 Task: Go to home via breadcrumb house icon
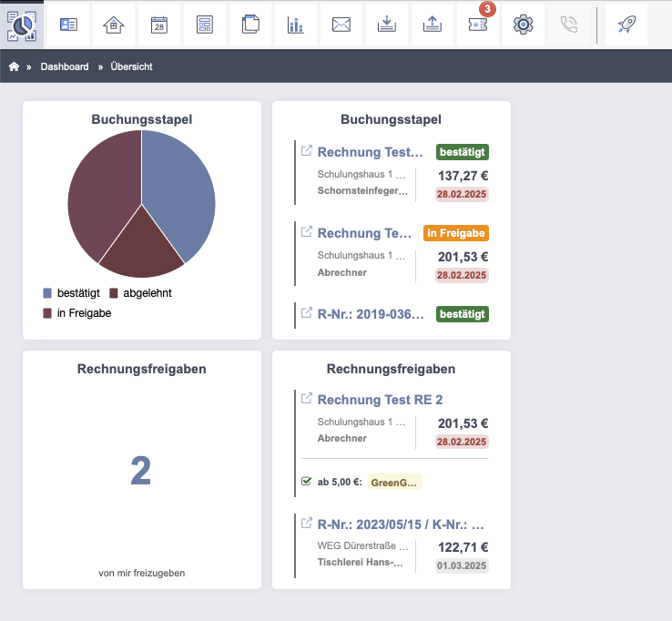[15, 66]
